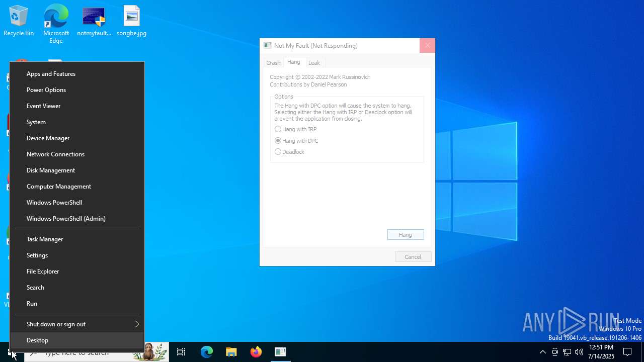Click the Start button

11,352
